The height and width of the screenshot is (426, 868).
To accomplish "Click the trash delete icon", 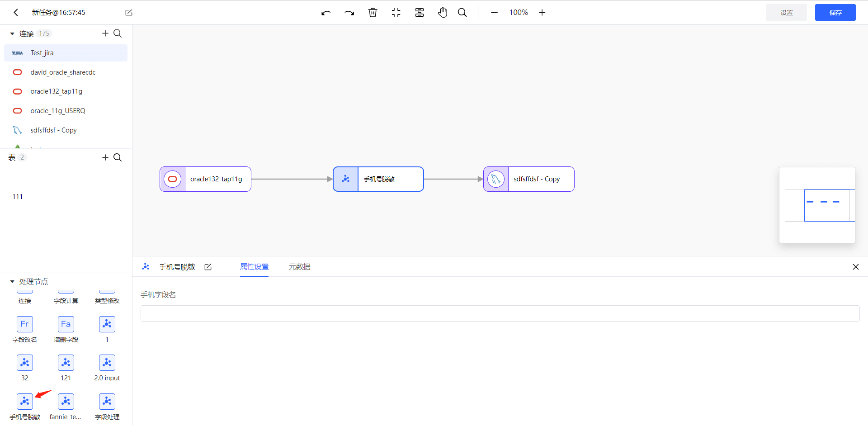I will (x=373, y=13).
